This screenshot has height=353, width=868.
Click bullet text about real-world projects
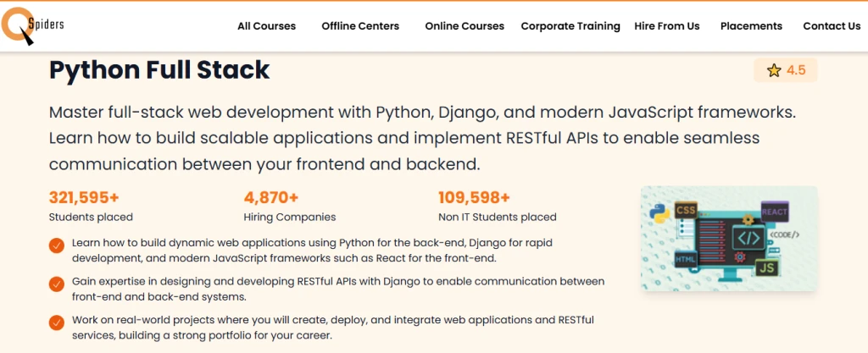(x=333, y=328)
